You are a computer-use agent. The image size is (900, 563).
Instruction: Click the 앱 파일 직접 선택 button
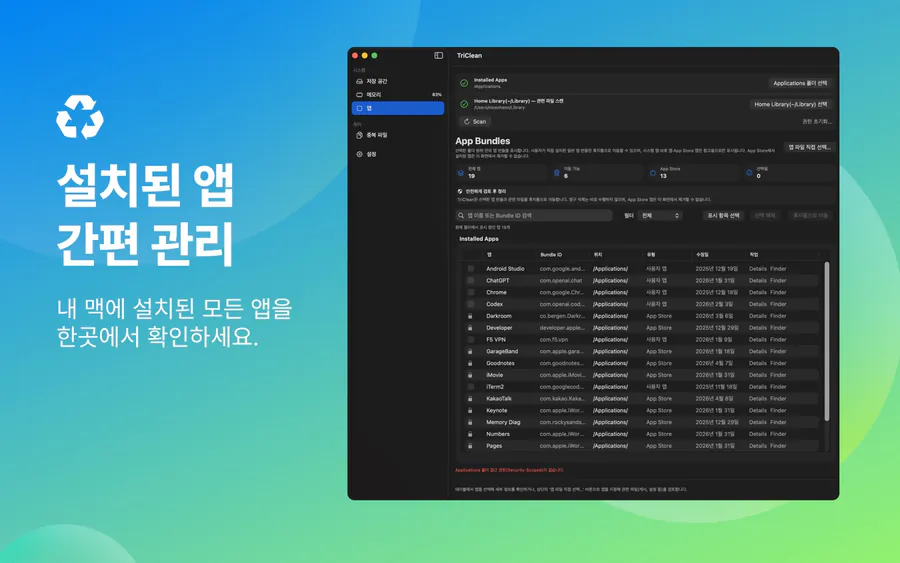tap(809, 147)
